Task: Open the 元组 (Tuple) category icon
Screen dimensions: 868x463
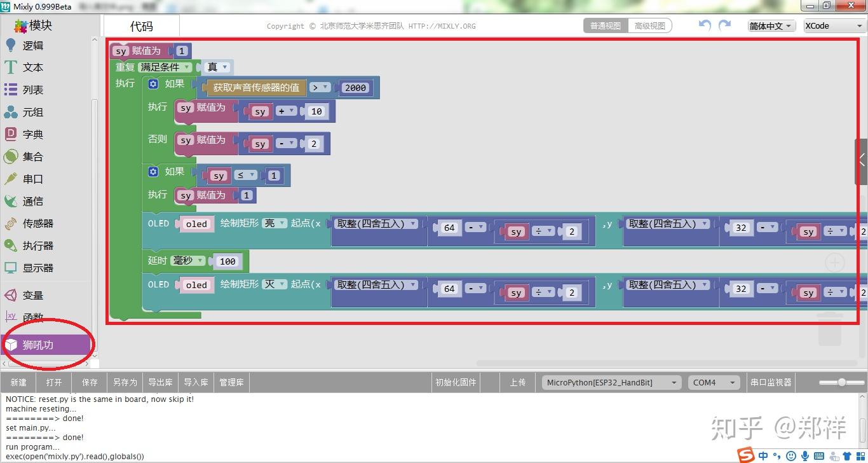Action: [11, 112]
